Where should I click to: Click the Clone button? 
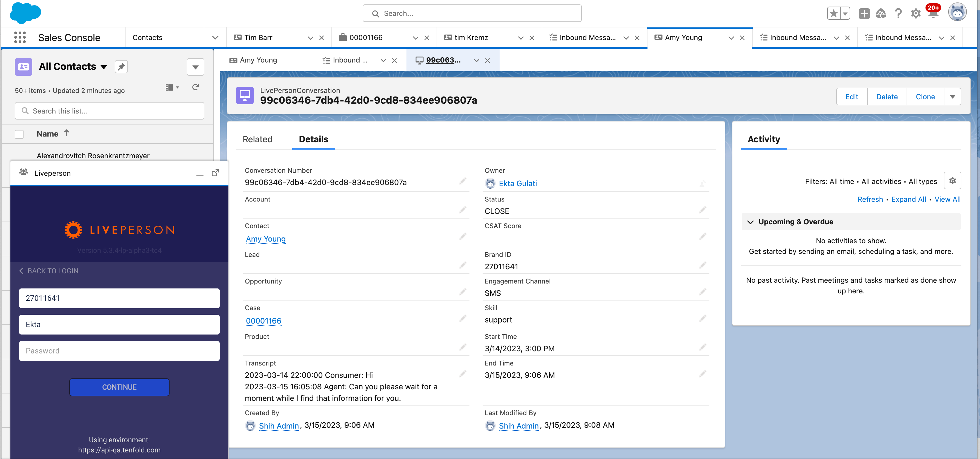[925, 97]
